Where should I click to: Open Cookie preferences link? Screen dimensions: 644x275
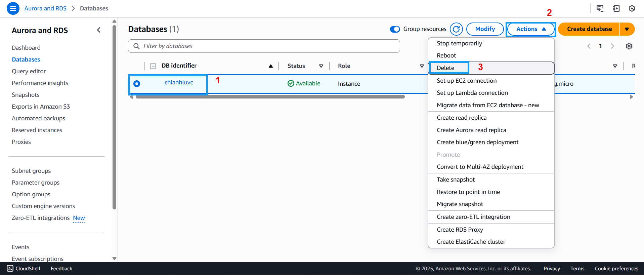click(x=616, y=268)
